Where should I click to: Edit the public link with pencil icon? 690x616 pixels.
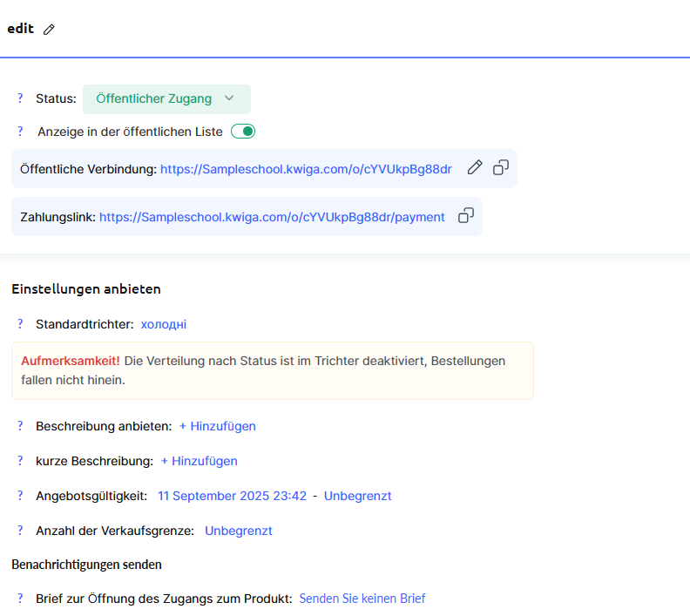[x=475, y=168]
